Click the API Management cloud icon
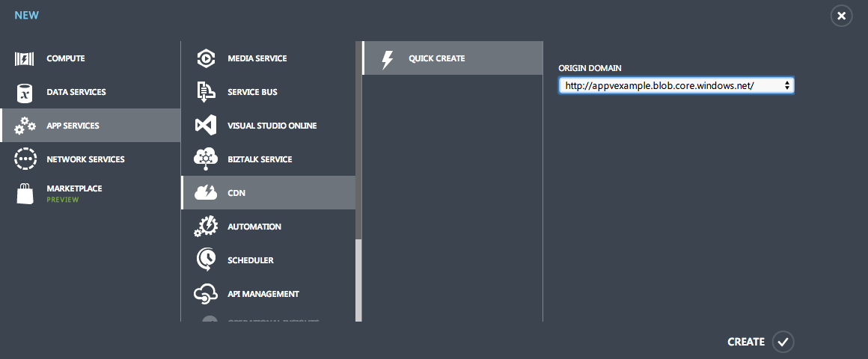 click(206, 294)
